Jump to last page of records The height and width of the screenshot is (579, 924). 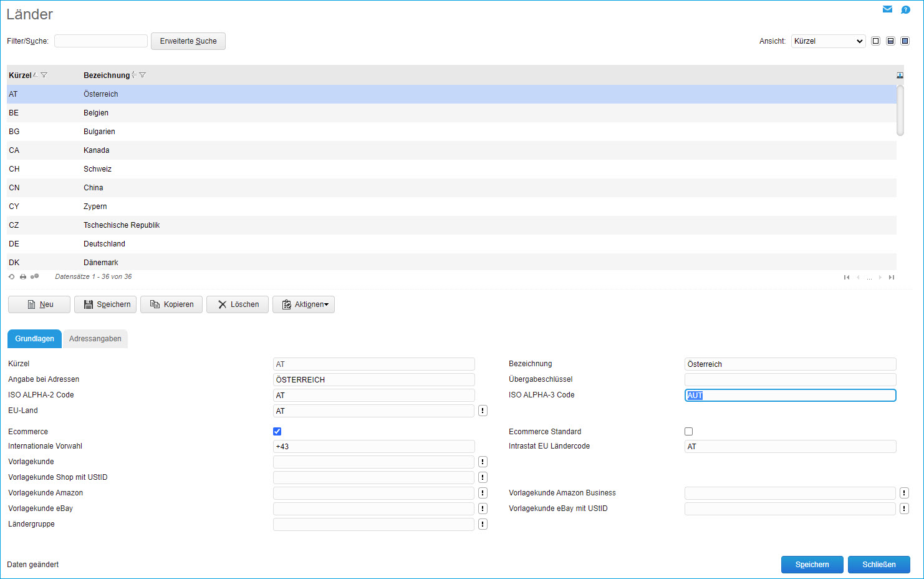point(892,278)
